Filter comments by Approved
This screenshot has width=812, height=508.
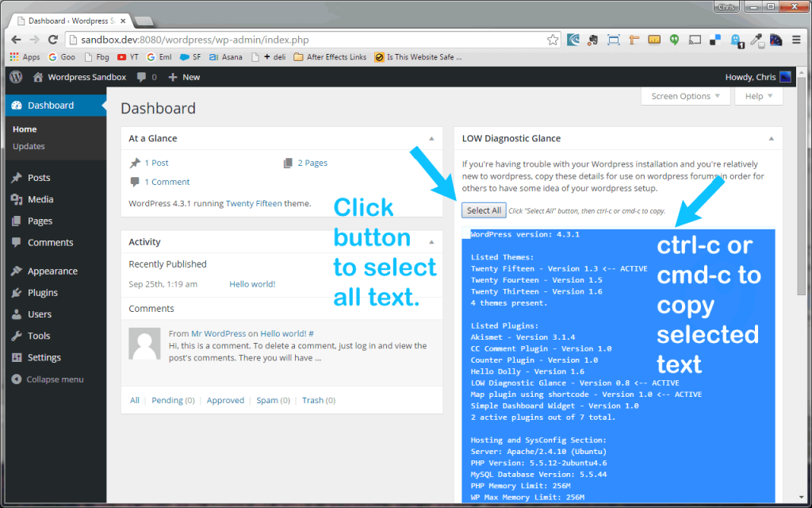click(x=225, y=400)
